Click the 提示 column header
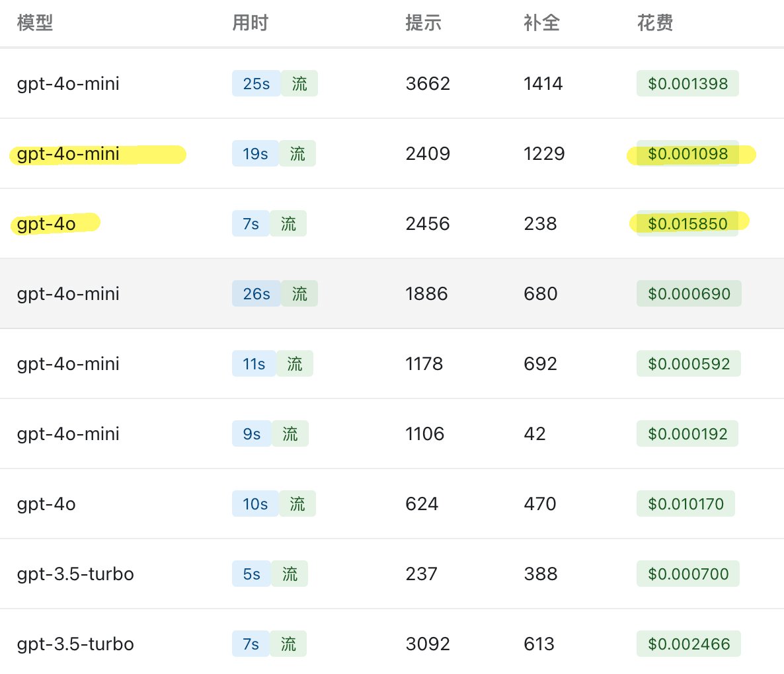 (424, 23)
